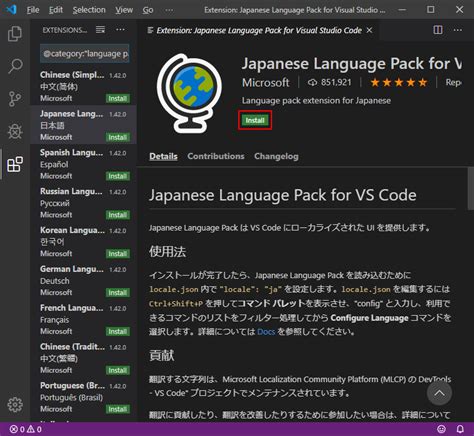Install the Japanese Language Pack from details page
Viewport: 474px width, 436px height.
(x=255, y=120)
